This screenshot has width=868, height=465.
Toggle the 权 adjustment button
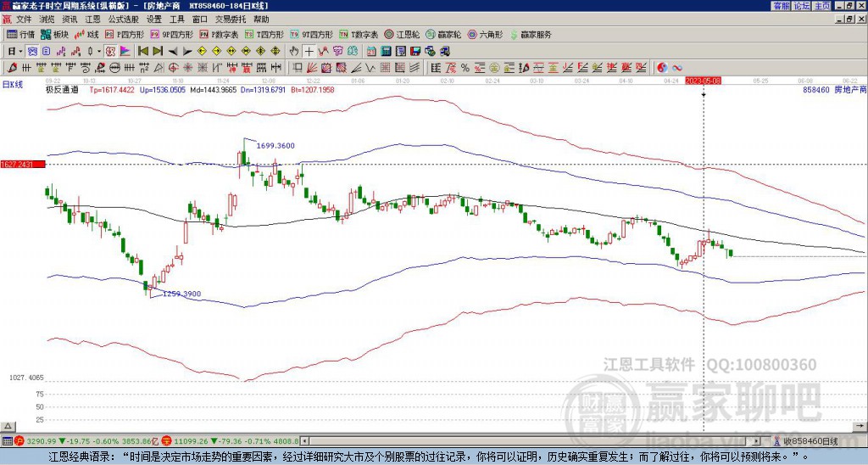[x=110, y=52]
